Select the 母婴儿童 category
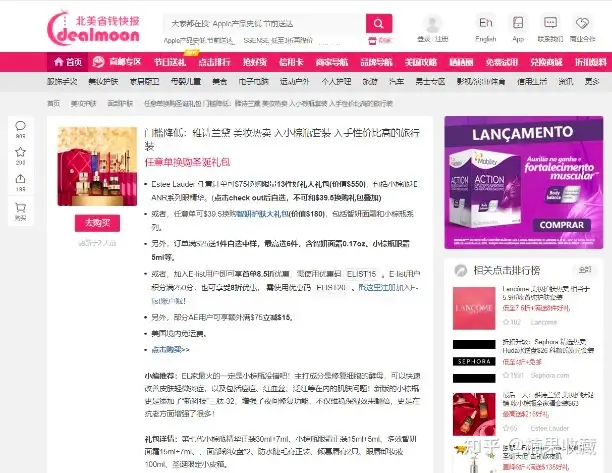 [x=186, y=82]
